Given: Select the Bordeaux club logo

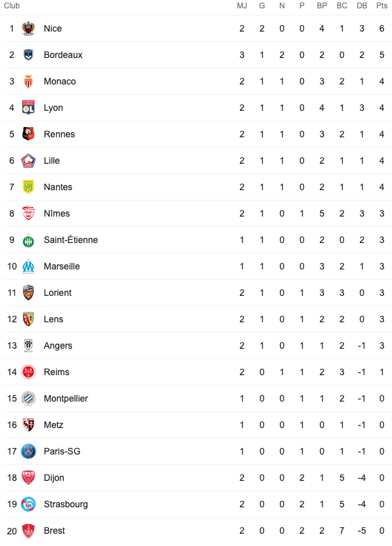Looking at the screenshot, I should 28,55.
